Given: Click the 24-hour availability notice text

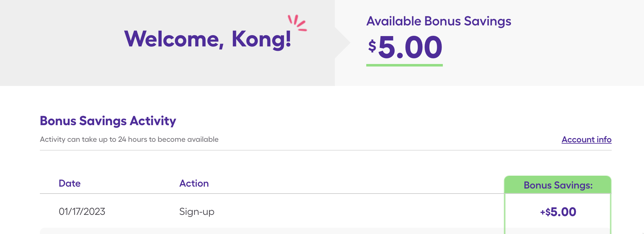Looking at the screenshot, I should coord(129,139).
